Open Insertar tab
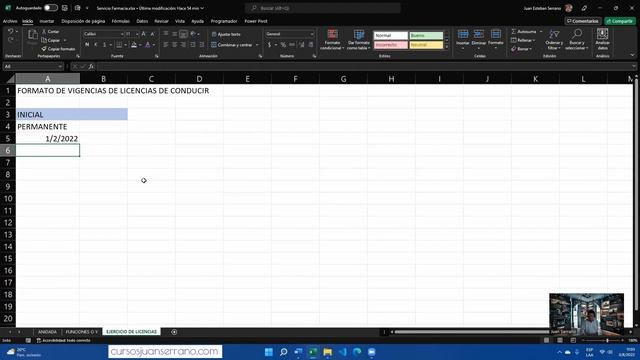The width and height of the screenshot is (640, 360). (47, 21)
